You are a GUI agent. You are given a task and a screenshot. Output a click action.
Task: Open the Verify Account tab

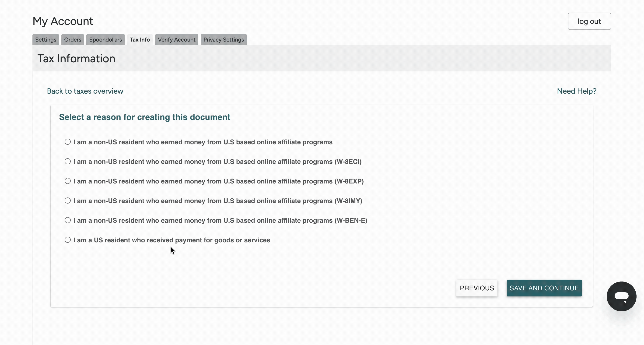176,40
